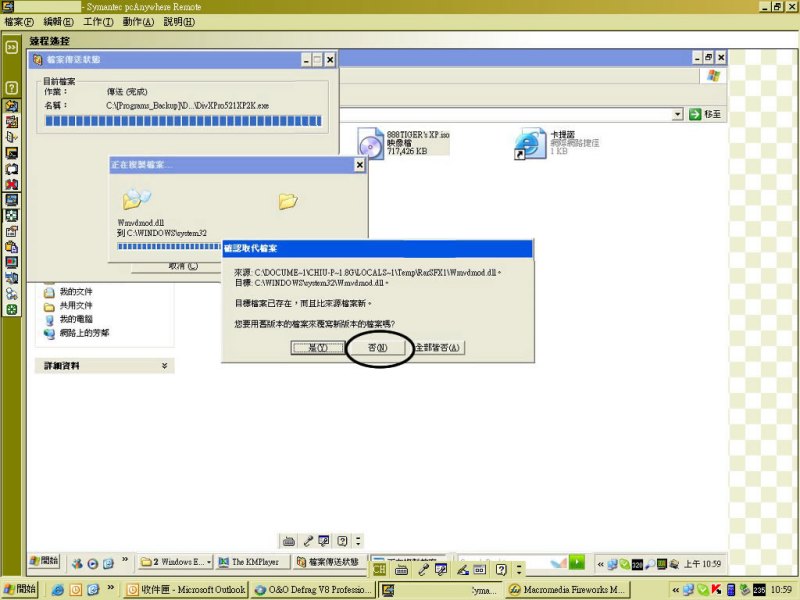Switch to The KMPlayer on remote taskbar
This screenshot has width=800, height=600.
pyautogui.click(x=252, y=562)
